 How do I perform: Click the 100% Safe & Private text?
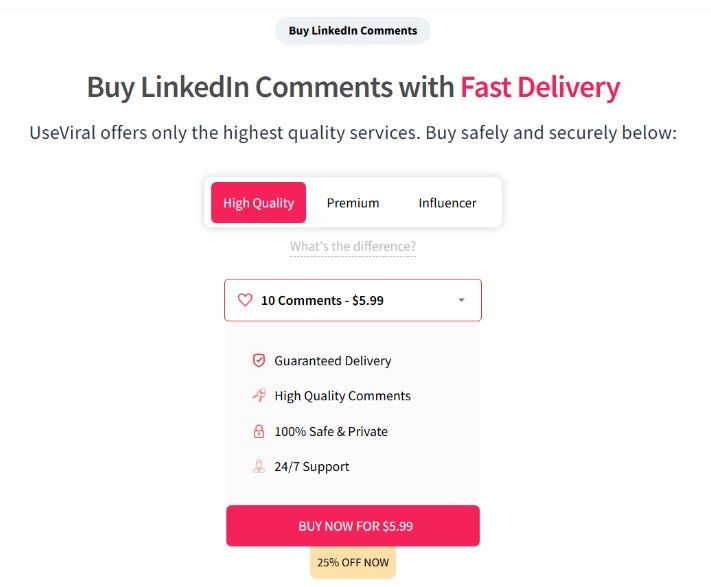click(x=331, y=432)
